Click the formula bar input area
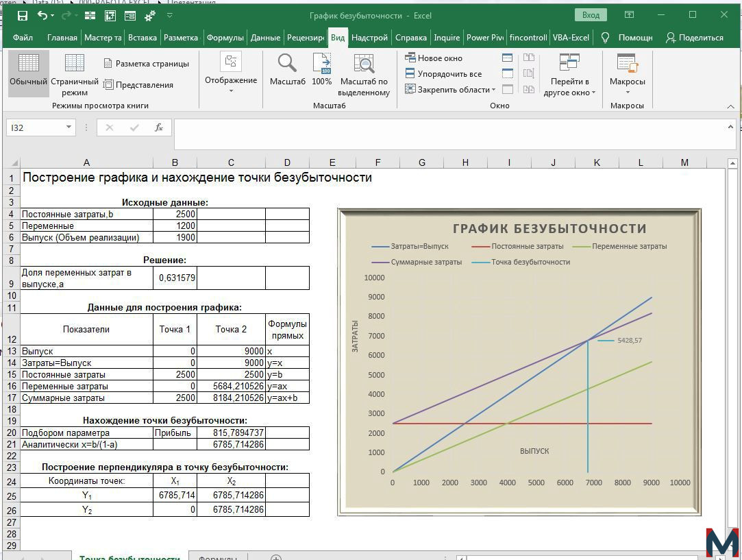742x560 pixels. (x=449, y=134)
